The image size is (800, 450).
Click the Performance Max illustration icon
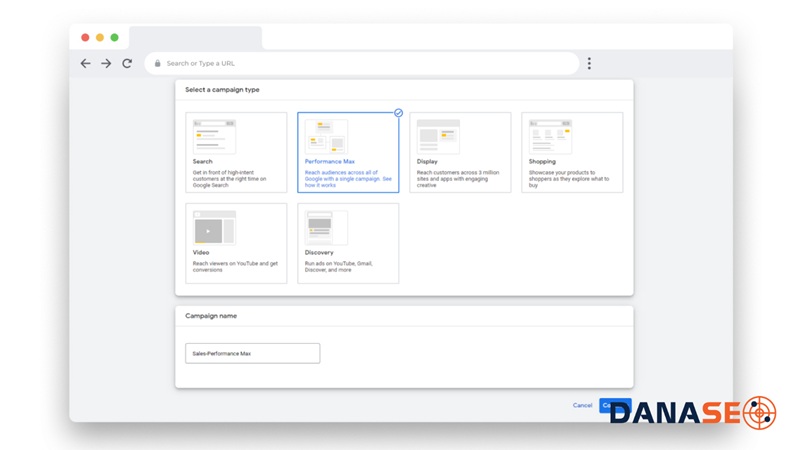[x=326, y=136]
